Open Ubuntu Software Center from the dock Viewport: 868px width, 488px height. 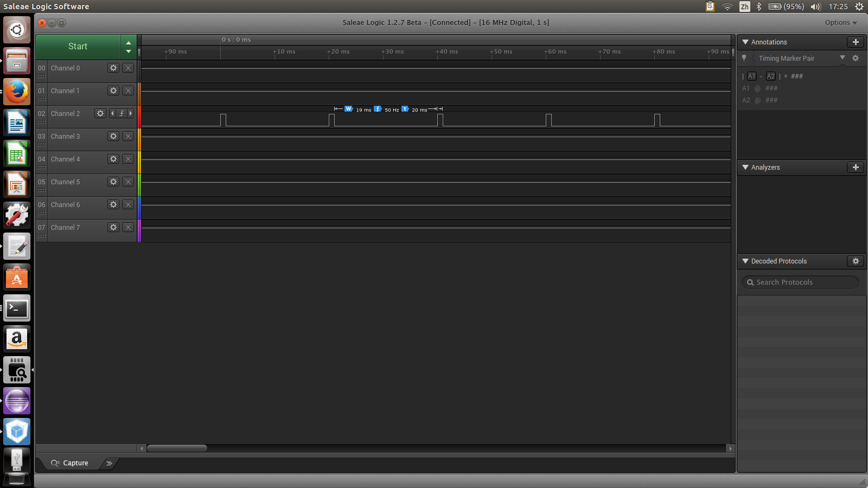coord(17,278)
